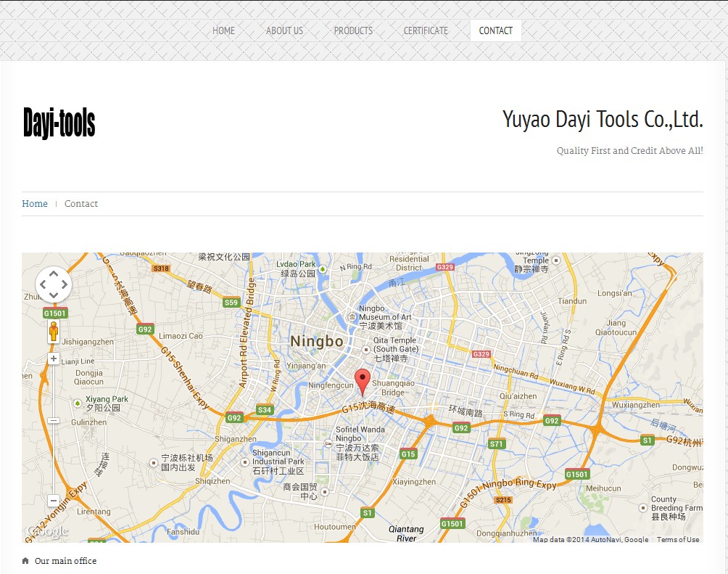The width and height of the screenshot is (728, 574).
Task: Open the map's Terms of Use link
Action: pos(678,540)
